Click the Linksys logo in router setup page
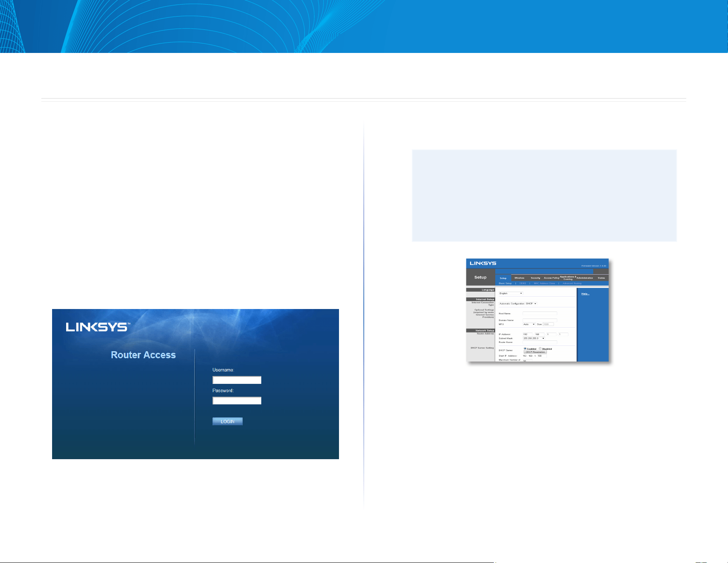 click(483, 263)
